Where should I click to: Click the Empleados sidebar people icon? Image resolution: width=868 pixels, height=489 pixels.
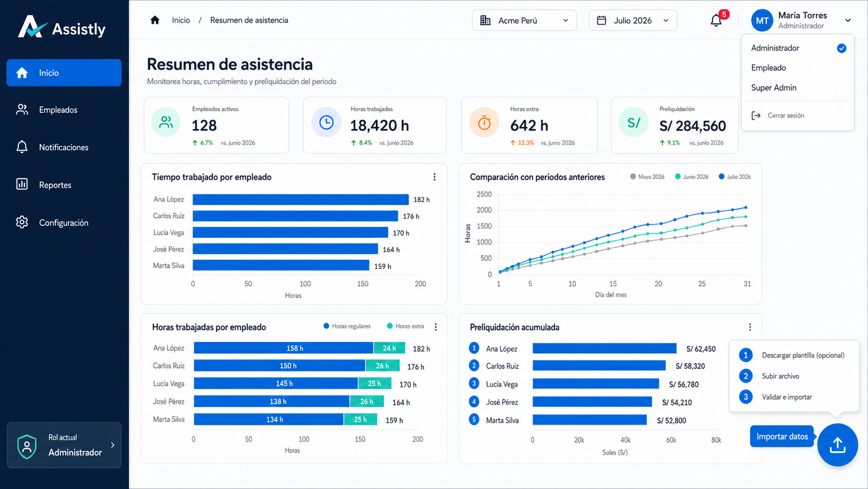(x=22, y=110)
